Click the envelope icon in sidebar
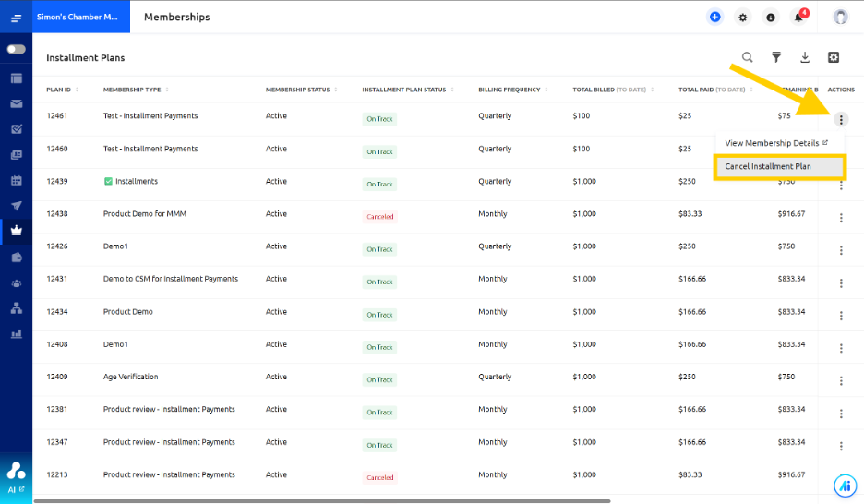This screenshot has width=864, height=504. pos(17,103)
